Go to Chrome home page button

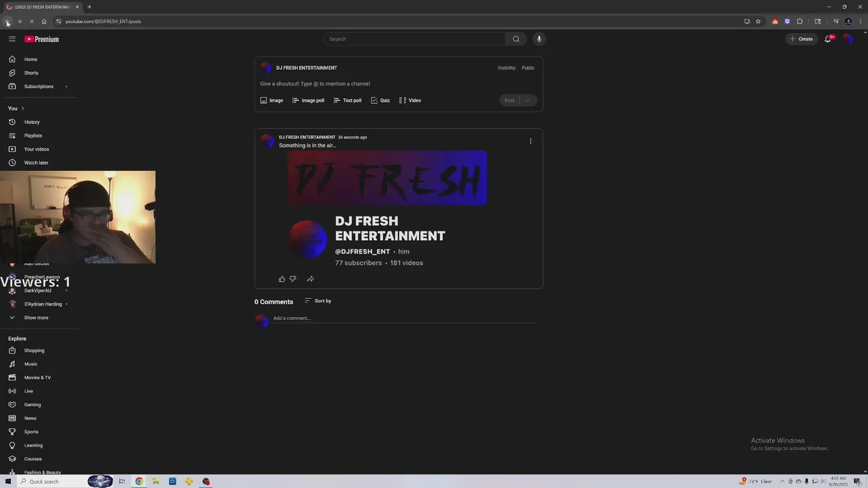pos(44,21)
